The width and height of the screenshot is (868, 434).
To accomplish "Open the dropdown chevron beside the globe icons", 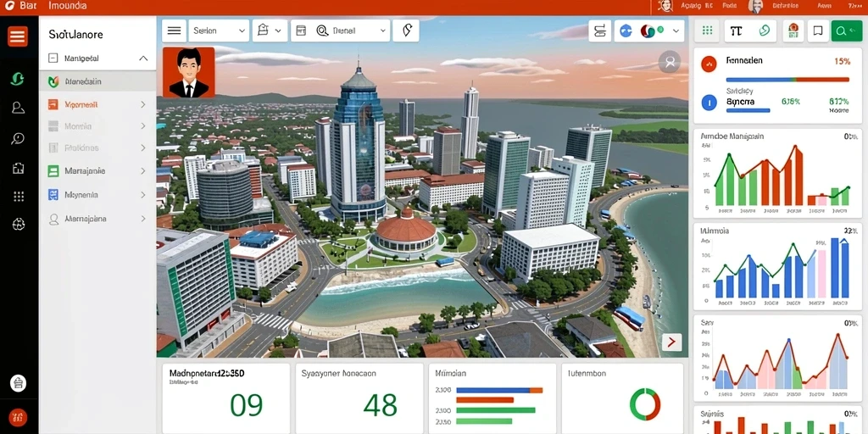I will (x=676, y=31).
